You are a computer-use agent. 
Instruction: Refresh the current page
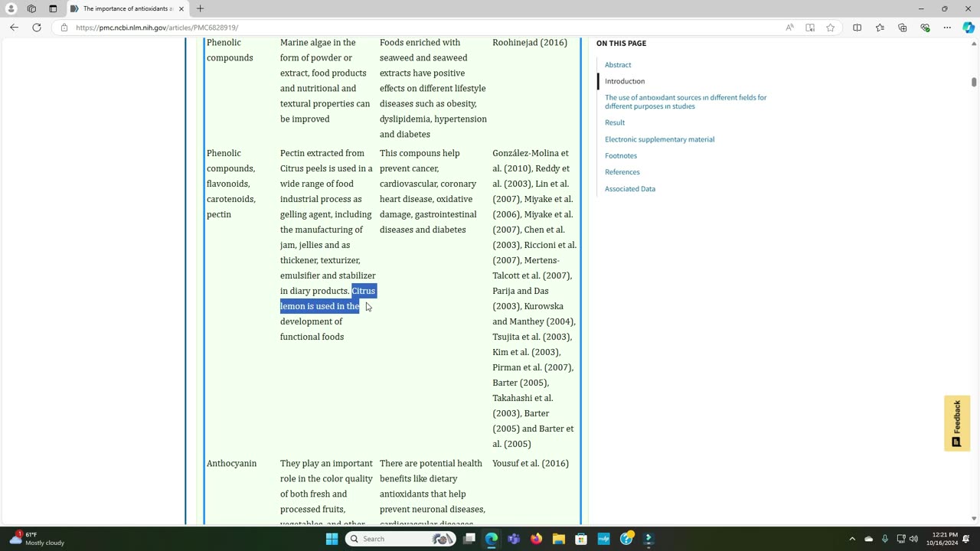(x=37, y=28)
